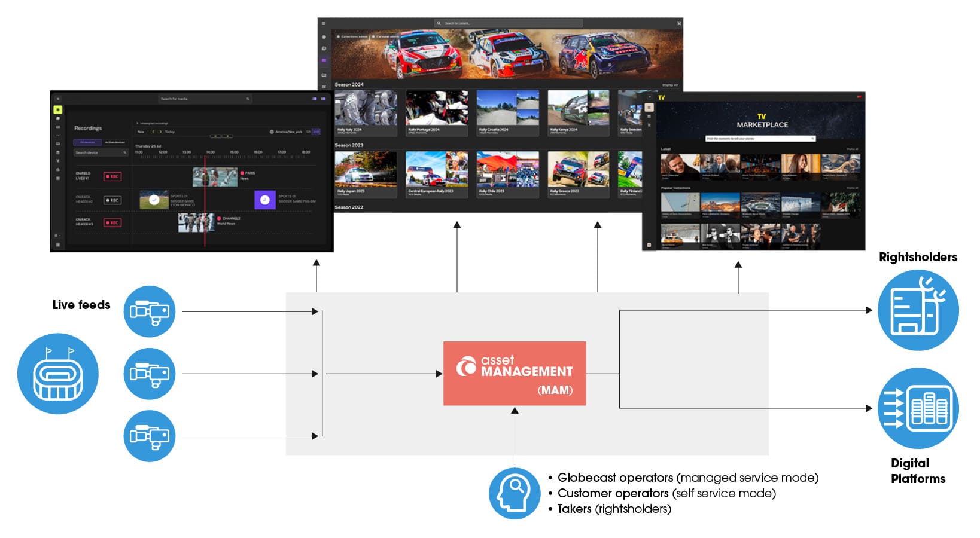Open Popular Collections stadium aerial thumbnail
Image resolution: width=980 pixels, height=538 pixels.
(761, 206)
